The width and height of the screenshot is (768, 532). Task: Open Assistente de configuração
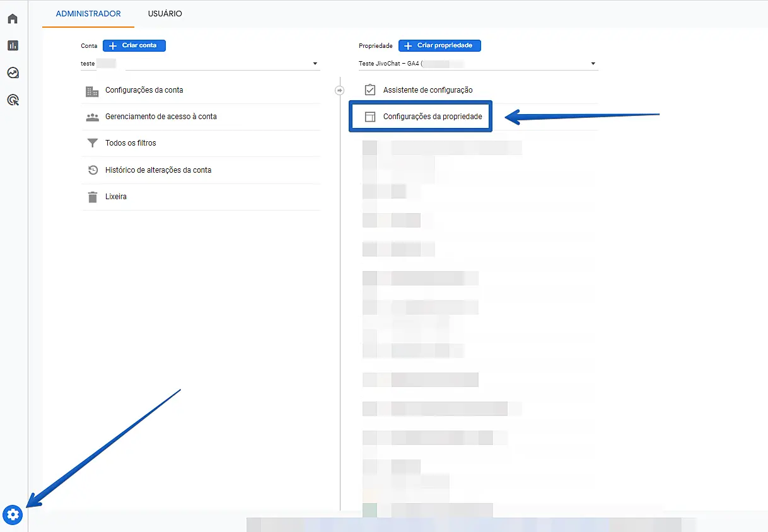click(x=428, y=90)
